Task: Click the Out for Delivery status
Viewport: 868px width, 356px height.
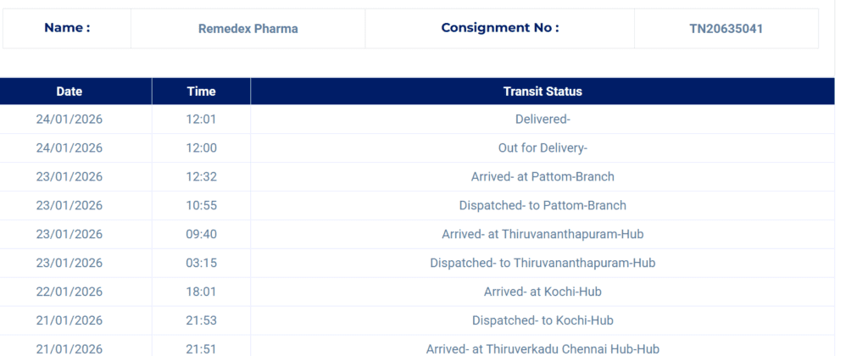Action: [542, 148]
